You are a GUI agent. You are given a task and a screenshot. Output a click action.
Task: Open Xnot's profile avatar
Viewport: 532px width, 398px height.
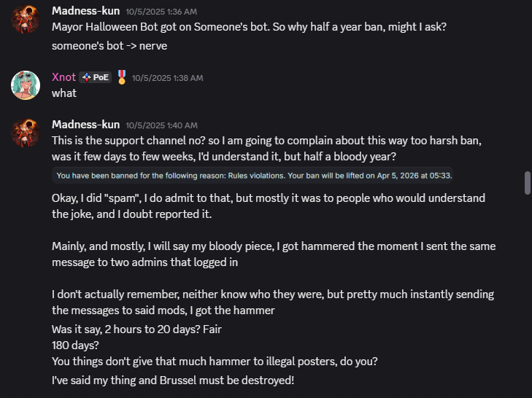26,85
